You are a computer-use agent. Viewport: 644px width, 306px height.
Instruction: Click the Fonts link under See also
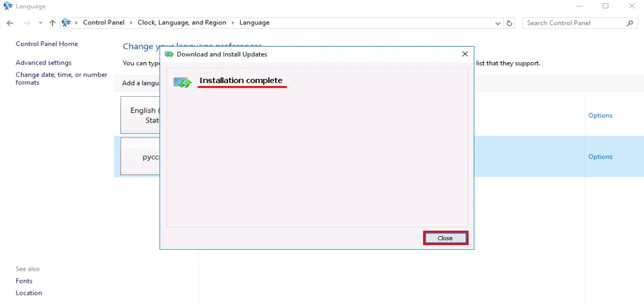tap(24, 281)
